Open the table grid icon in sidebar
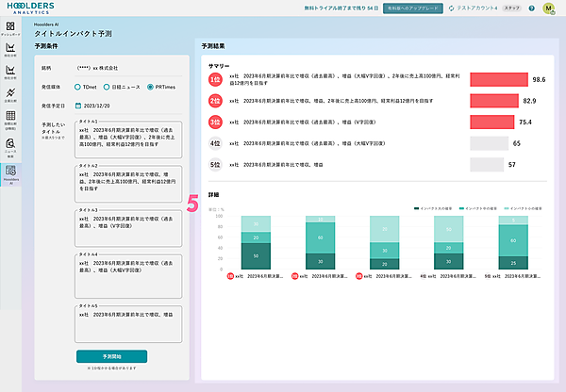This screenshot has width=566, height=392. (10, 121)
